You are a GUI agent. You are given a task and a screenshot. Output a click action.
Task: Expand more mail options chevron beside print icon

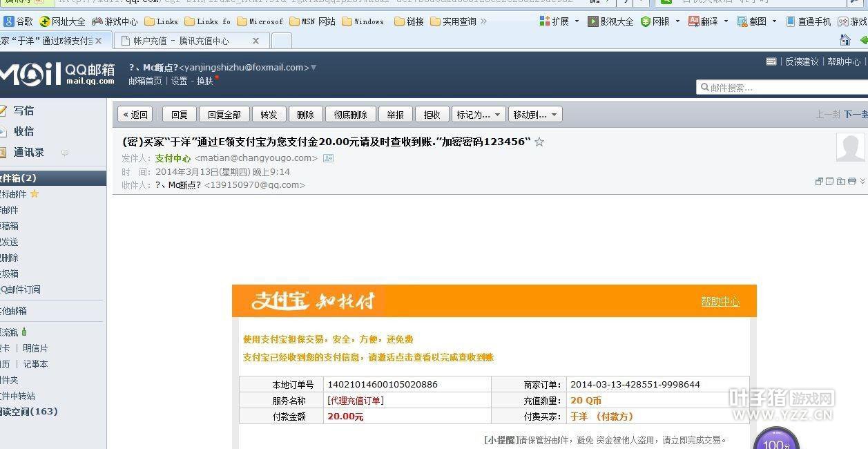(862, 182)
